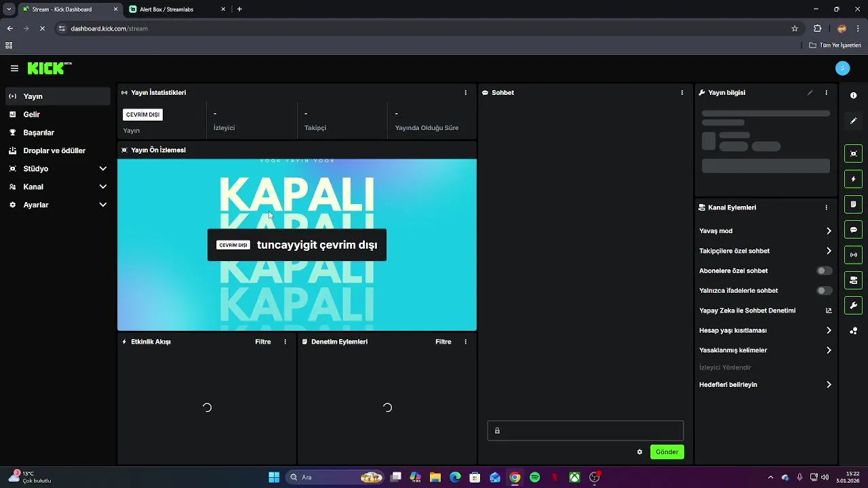Launch Spotify from the taskbar
The width and height of the screenshot is (868, 488).
[534, 477]
